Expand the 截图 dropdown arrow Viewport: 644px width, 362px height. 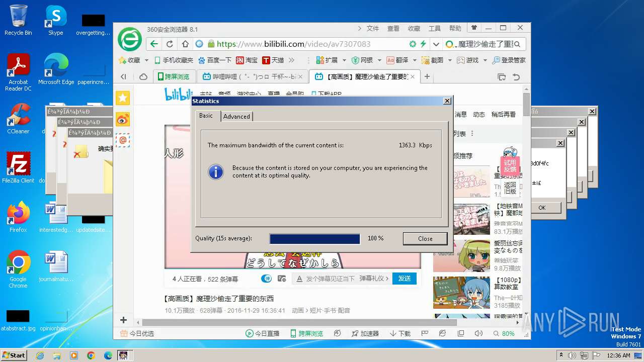point(450,60)
